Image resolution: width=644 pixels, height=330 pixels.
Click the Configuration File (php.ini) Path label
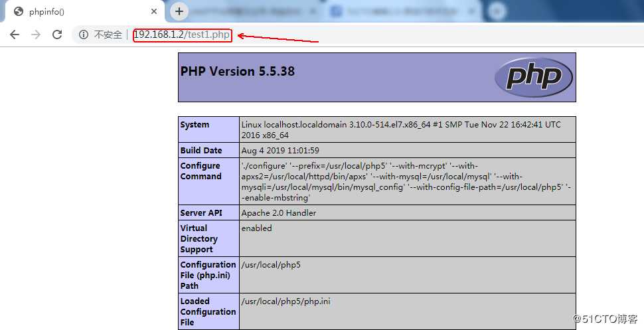point(208,276)
